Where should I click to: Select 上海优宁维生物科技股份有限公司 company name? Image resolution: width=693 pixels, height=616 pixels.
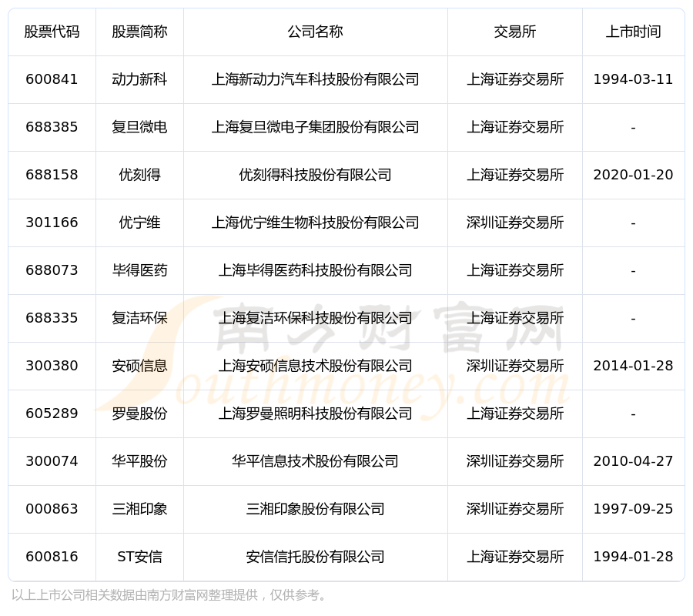pos(315,223)
